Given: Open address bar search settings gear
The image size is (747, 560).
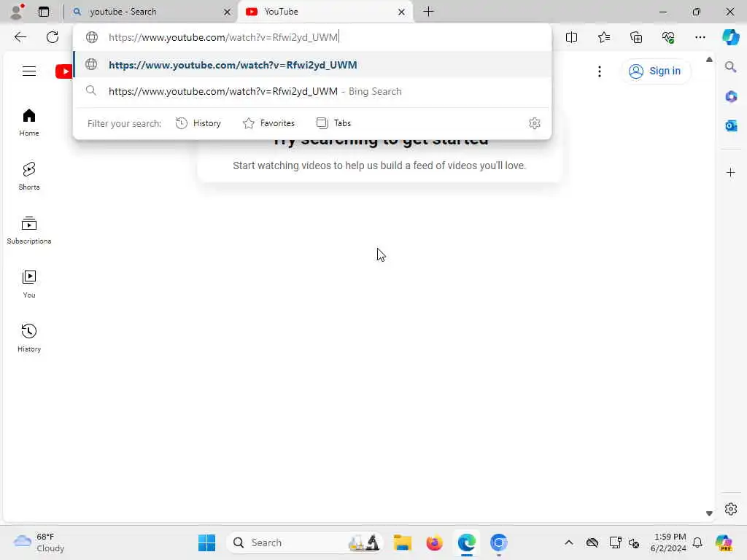Looking at the screenshot, I should click(534, 123).
